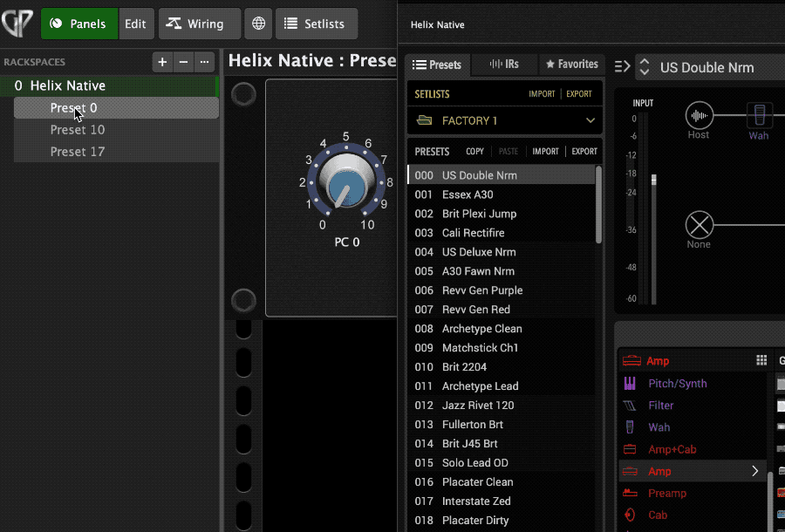Click the Host input block in signal chain

[x=698, y=116]
